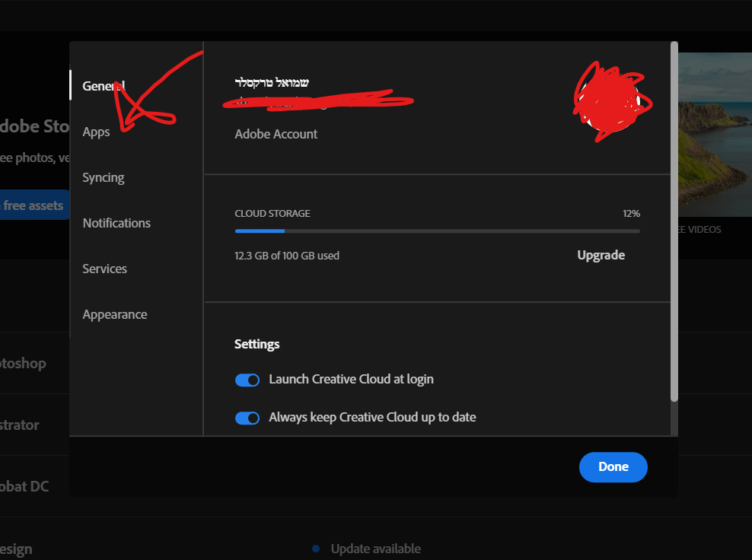Click the blue Done button
752x560 pixels.
(613, 467)
